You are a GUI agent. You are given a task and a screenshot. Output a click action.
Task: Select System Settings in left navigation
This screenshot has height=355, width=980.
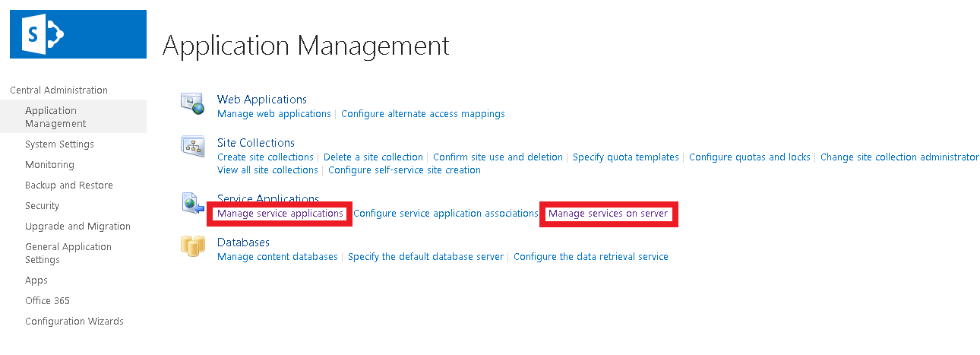point(59,144)
